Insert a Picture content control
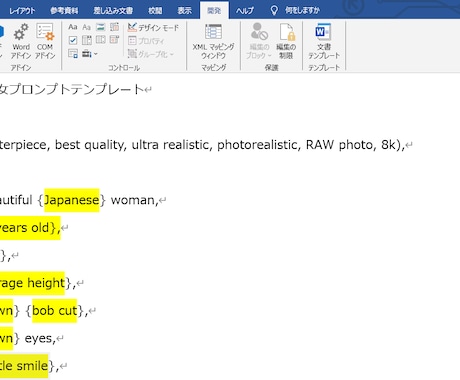 tap(101, 27)
